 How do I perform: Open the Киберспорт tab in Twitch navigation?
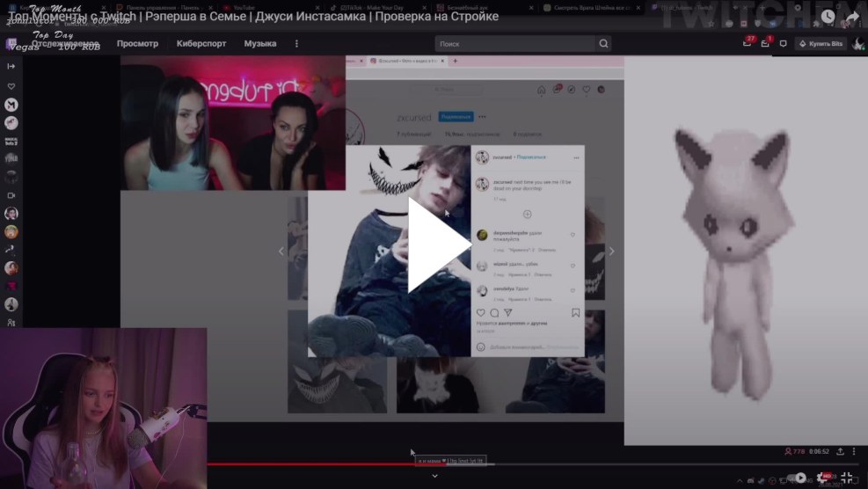point(201,43)
